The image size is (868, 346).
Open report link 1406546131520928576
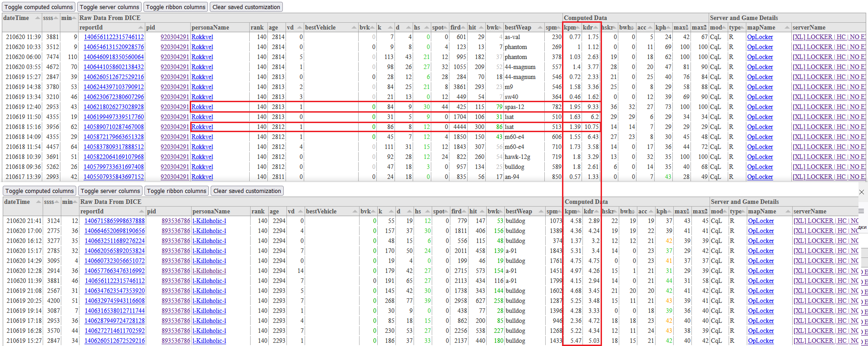pos(113,47)
